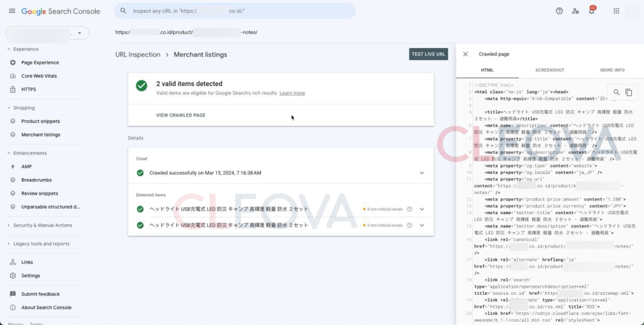Copy the crawled HTML code
Viewport: 644px width, 325px height.
coord(629,93)
